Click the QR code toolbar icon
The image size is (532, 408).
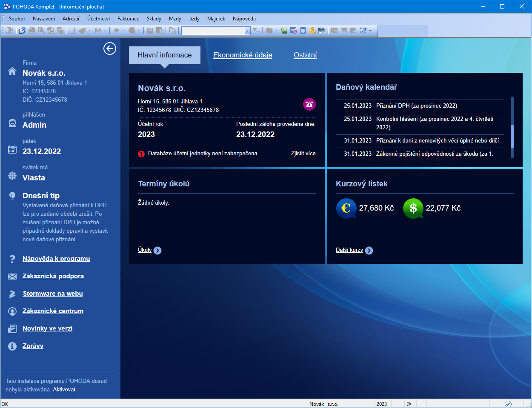98,30
